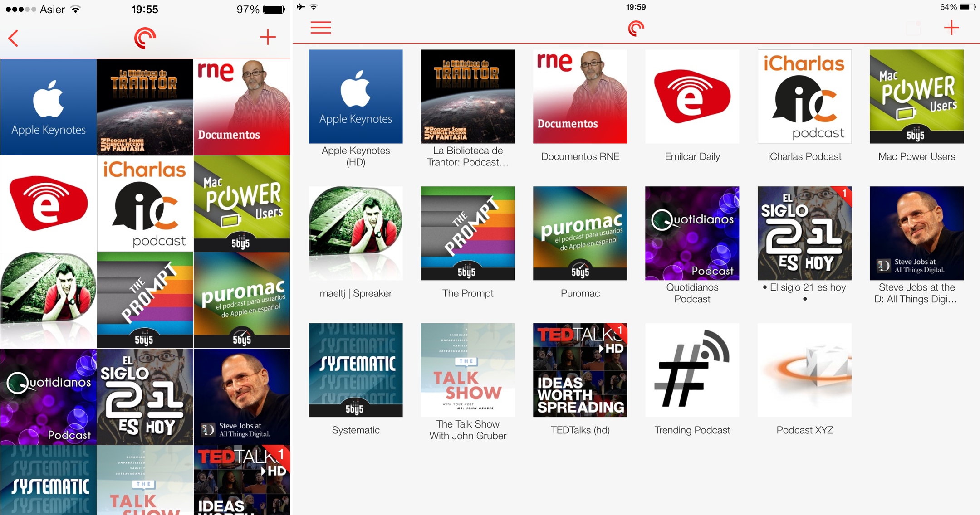980x515 pixels.
Task: Select the 'Emilcar Daily' title on iPad
Action: point(692,156)
